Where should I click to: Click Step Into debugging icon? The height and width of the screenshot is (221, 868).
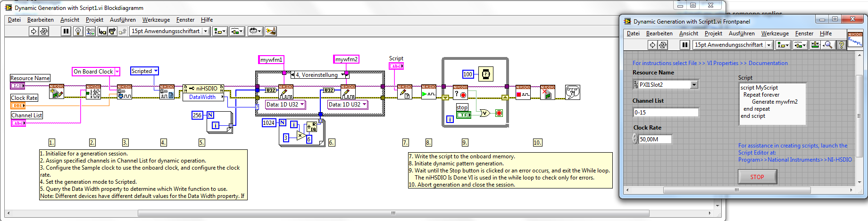(x=102, y=31)
